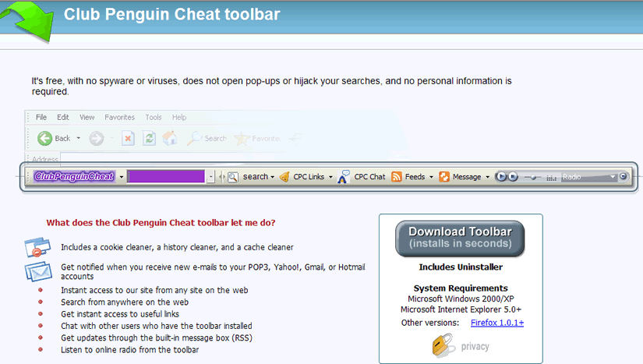Click the ClubPenguinCheat toolbar logo
Viewport: 643px width, 364px height.
click(74, 177)
